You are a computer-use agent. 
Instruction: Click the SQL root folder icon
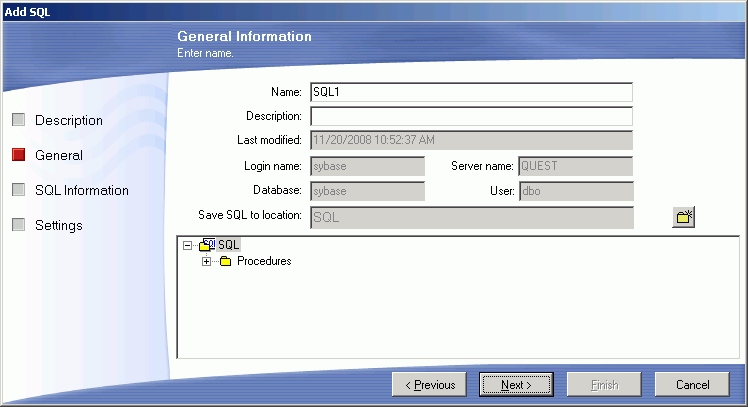point(207,245)
